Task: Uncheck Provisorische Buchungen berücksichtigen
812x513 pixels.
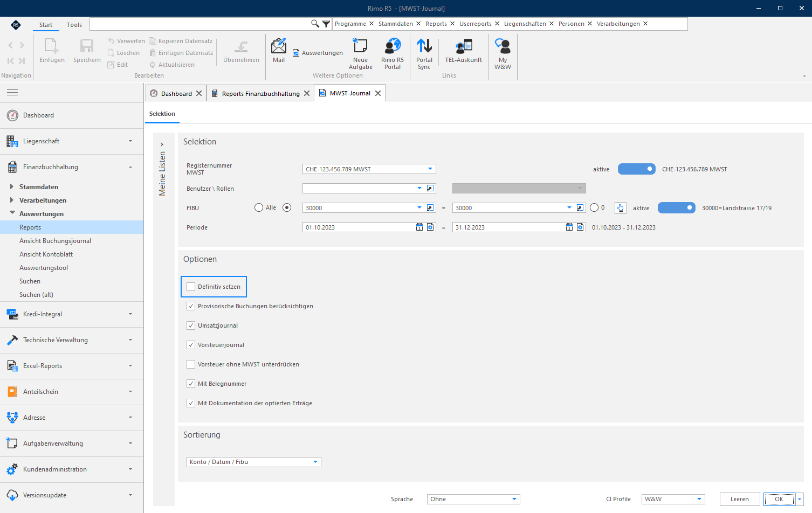Action: click(x=191, y=306)
